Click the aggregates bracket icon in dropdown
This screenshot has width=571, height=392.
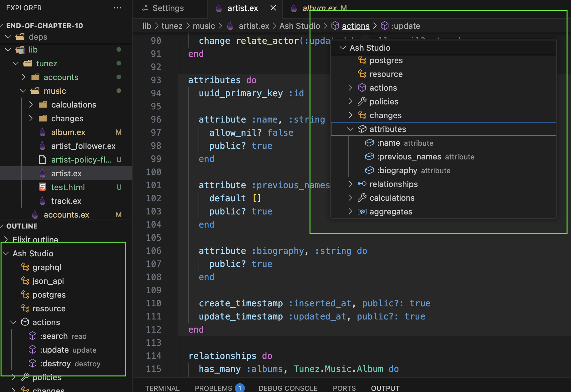(x=362, y=212)
